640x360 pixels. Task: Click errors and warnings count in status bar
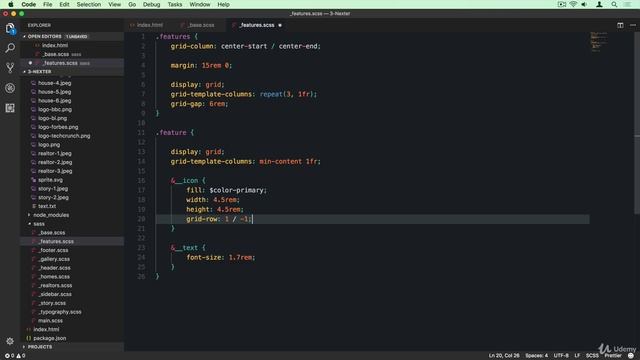[x=15, y=356]
